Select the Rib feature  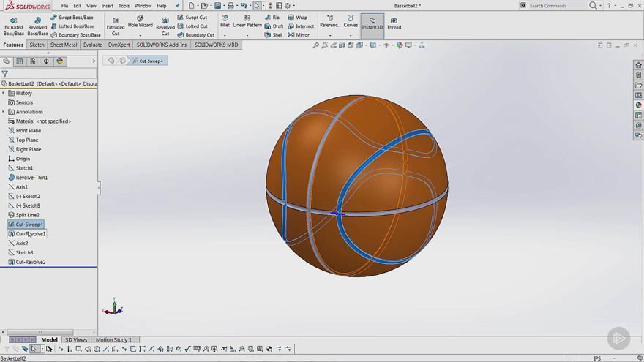[272, 18]
